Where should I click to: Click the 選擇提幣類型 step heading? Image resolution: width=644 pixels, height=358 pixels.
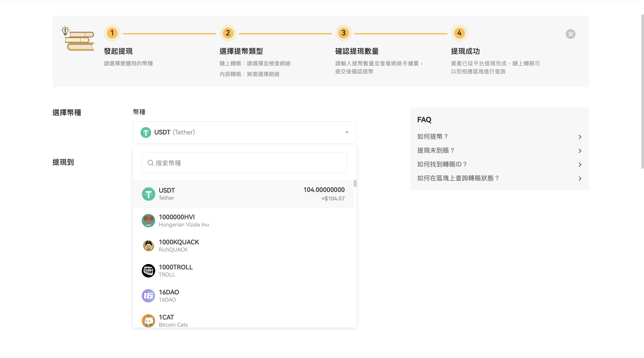(x=241, y=51)
